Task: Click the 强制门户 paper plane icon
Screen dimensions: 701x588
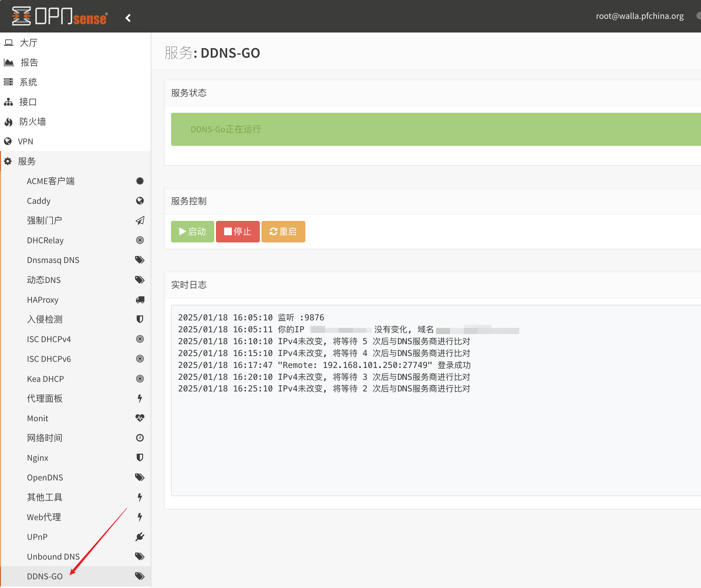Action: click(139, 220)
